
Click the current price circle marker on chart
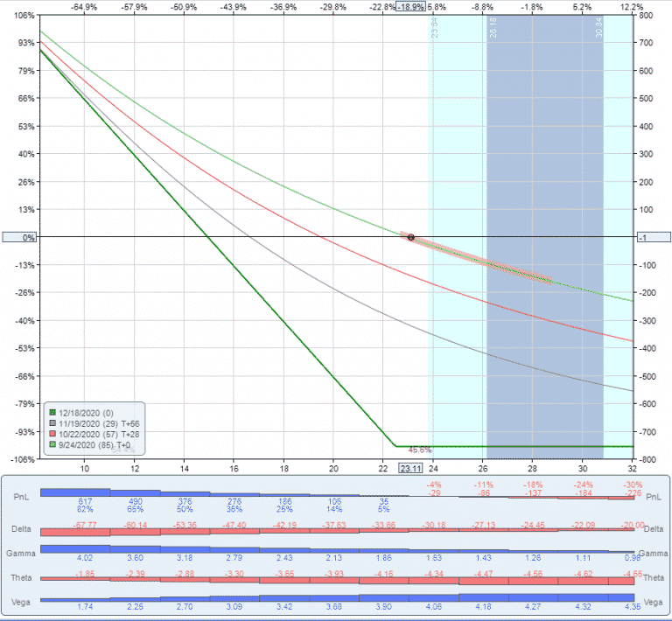[410, 237]
